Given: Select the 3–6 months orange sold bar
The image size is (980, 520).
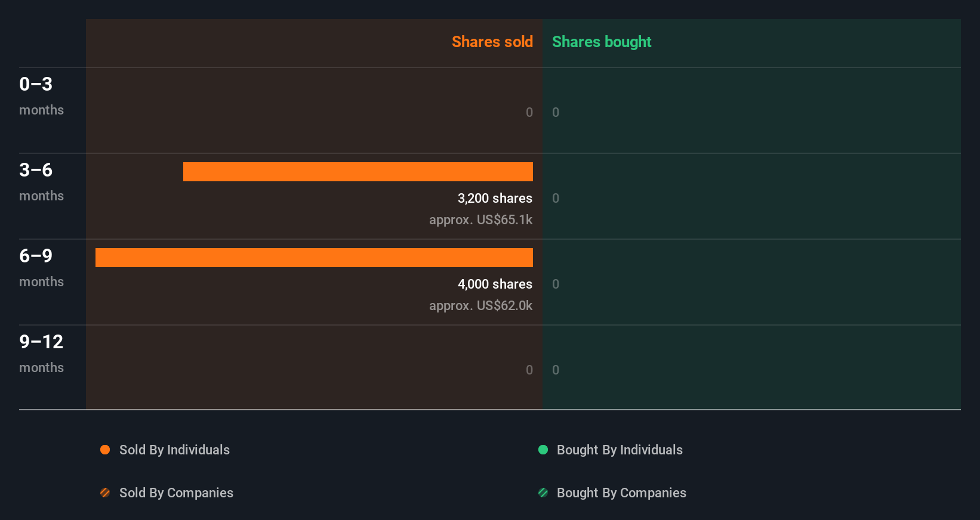Looking at the screenshot, I should pyautogui.click(x=358, y=172).
